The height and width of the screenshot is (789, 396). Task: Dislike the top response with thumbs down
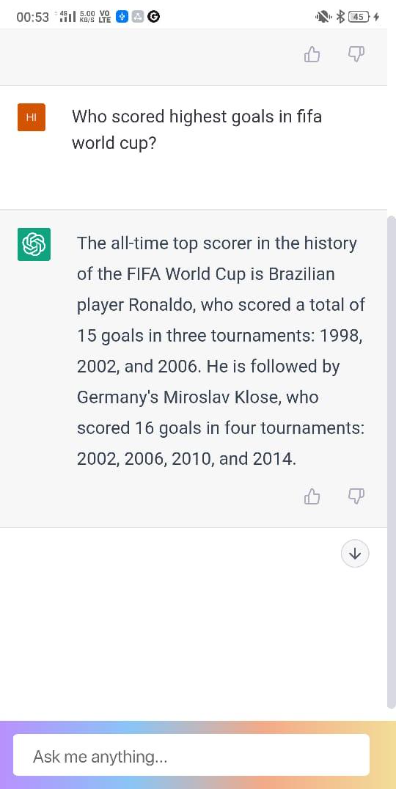356,54
